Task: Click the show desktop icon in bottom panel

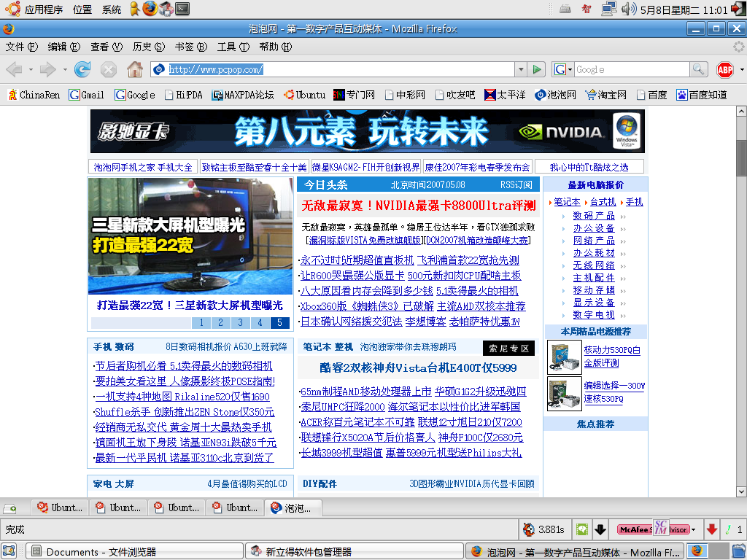Action: pyautogui.click(x=9, y=551)
